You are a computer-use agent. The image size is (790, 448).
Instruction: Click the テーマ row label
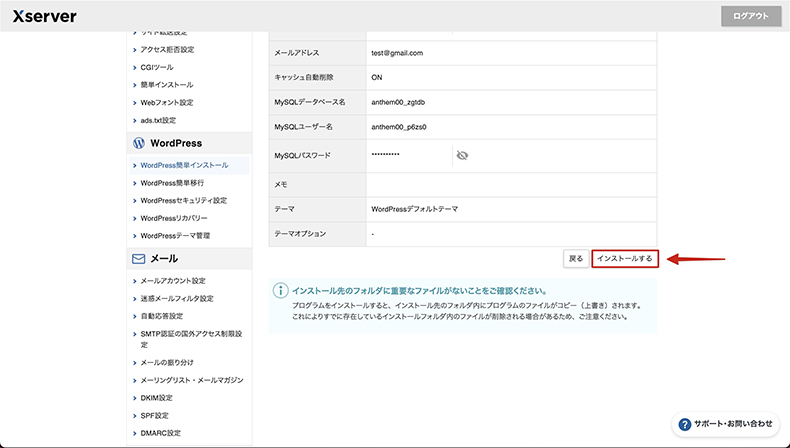(x=284, y=209)
